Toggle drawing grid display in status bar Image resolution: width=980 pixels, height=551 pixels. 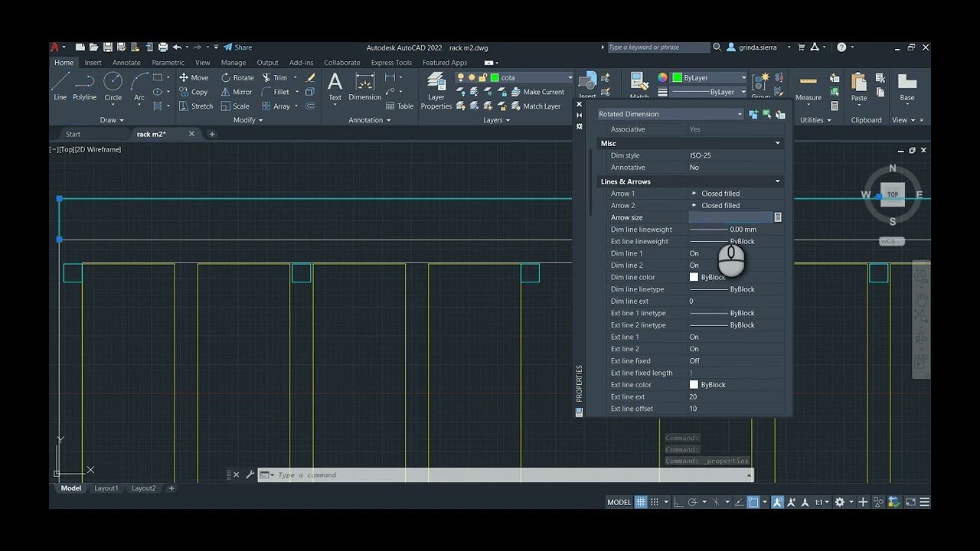tap(641, 502)
